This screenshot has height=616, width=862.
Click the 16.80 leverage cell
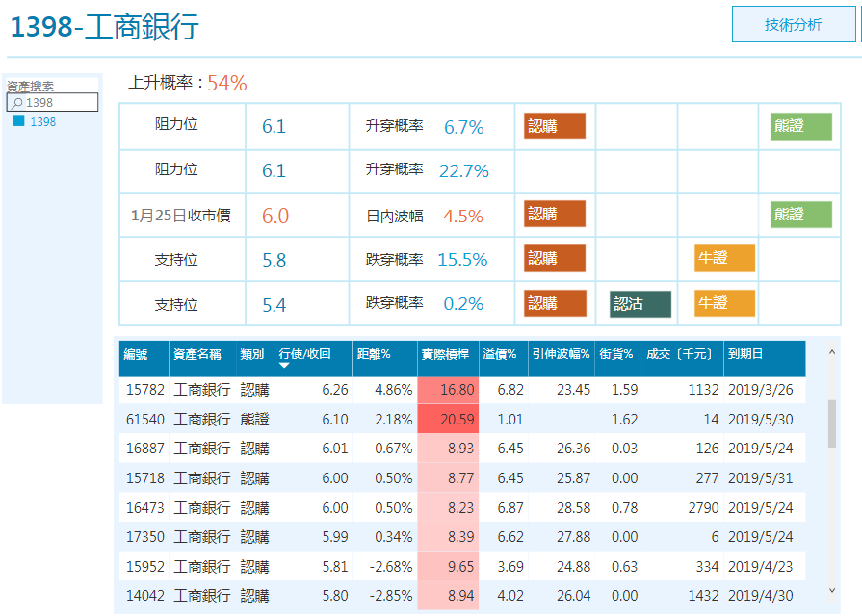(448, 390)
